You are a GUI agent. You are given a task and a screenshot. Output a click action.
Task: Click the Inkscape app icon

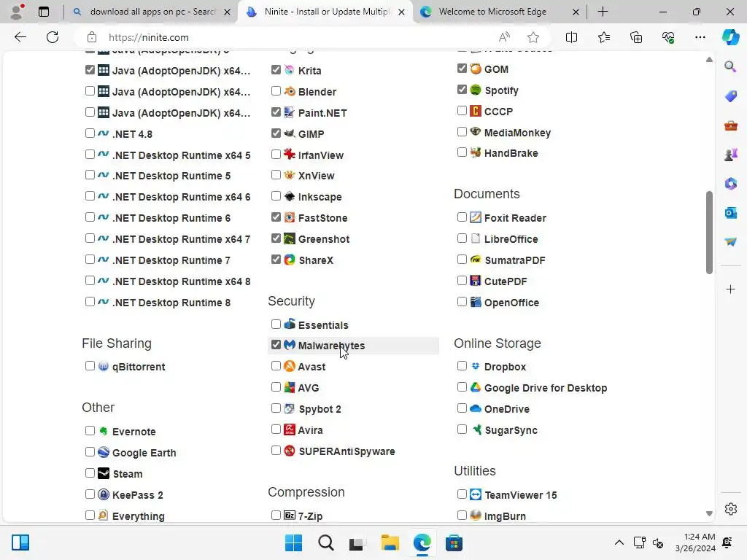click(289, 196)
